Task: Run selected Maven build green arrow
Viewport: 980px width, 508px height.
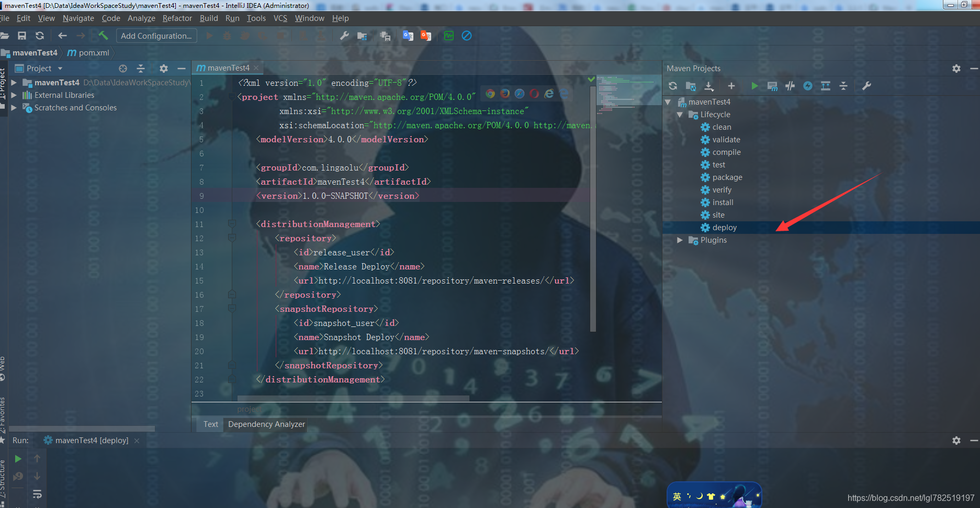Action: point(754,86)
